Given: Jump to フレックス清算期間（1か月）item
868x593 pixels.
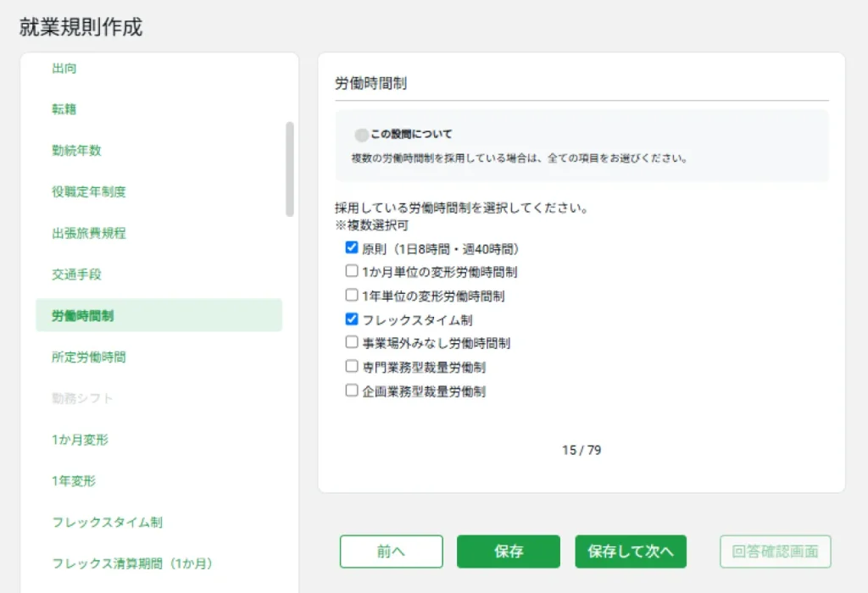Looking at the screenshot, I should [x=131, y=563].
